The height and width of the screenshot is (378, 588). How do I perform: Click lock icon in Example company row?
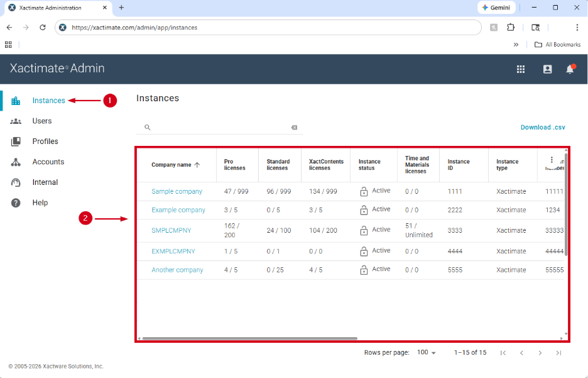coord(364,209)
